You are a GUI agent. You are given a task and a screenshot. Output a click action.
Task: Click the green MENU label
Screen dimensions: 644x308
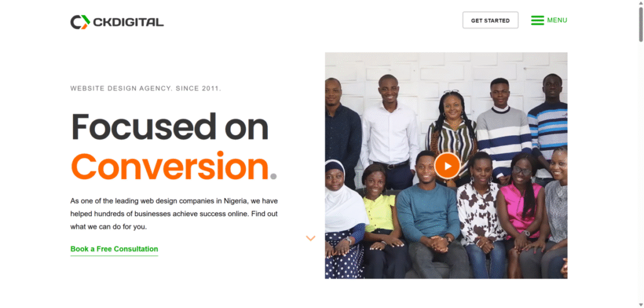tap(557, 20)
